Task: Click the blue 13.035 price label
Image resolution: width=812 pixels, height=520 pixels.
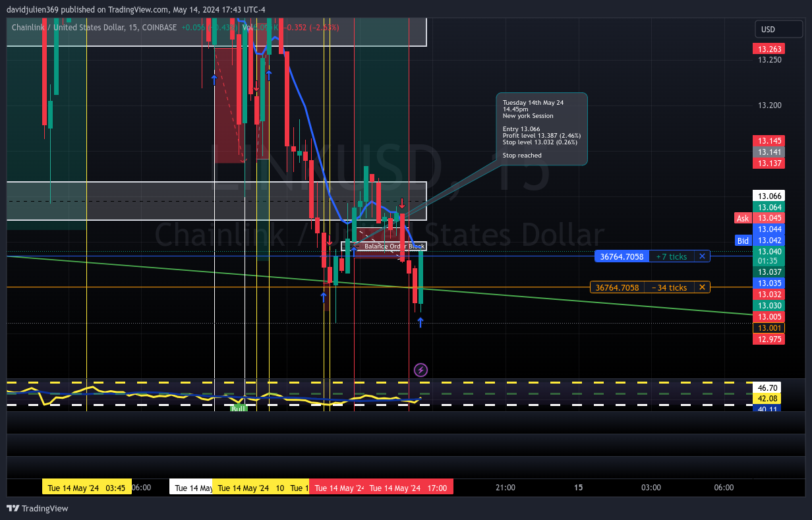Action: (768, 283)
